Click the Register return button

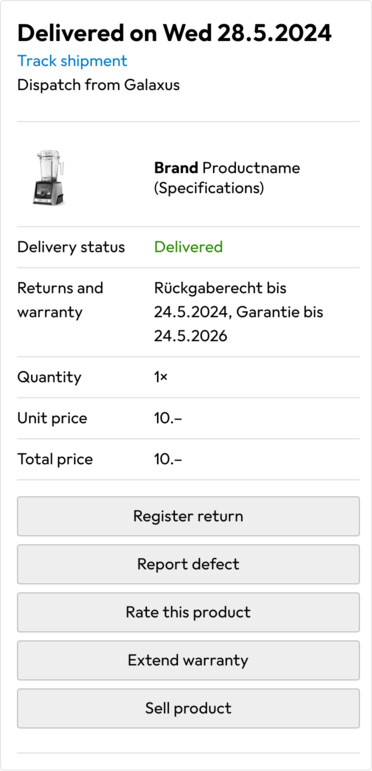[x=188, y=516]
